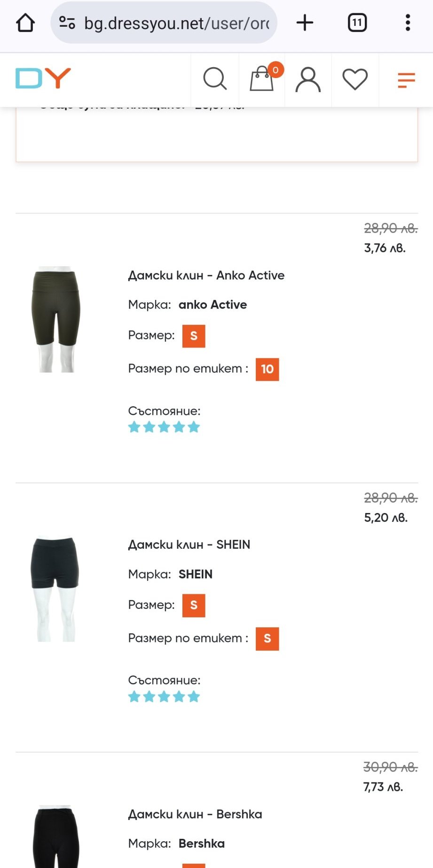Open the title 'Дамски клин - Bershka'
The width and height of the screenshot is (433, 868).
coord(195,814)
